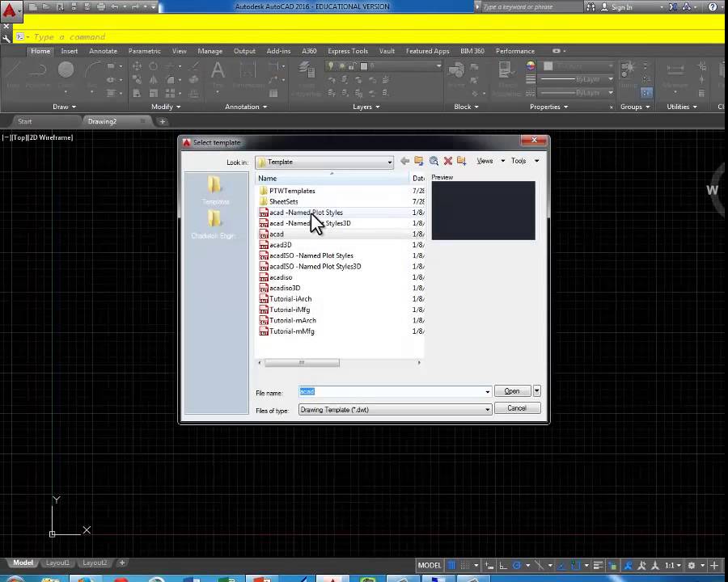The image size is (728, 582).
Task: Click the red Delete X icon in dialog toolbar
Action: (x=448, y=161)
